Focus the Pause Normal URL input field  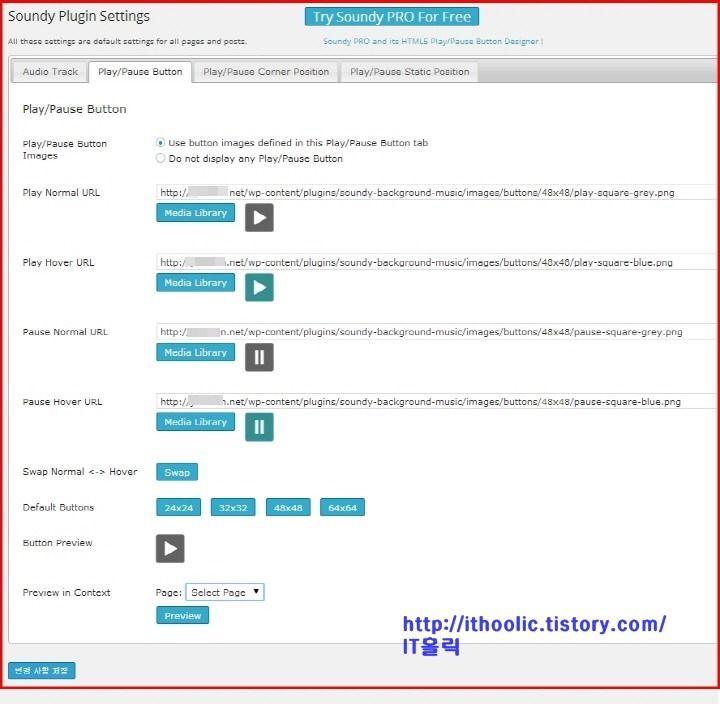click(438, 332)
